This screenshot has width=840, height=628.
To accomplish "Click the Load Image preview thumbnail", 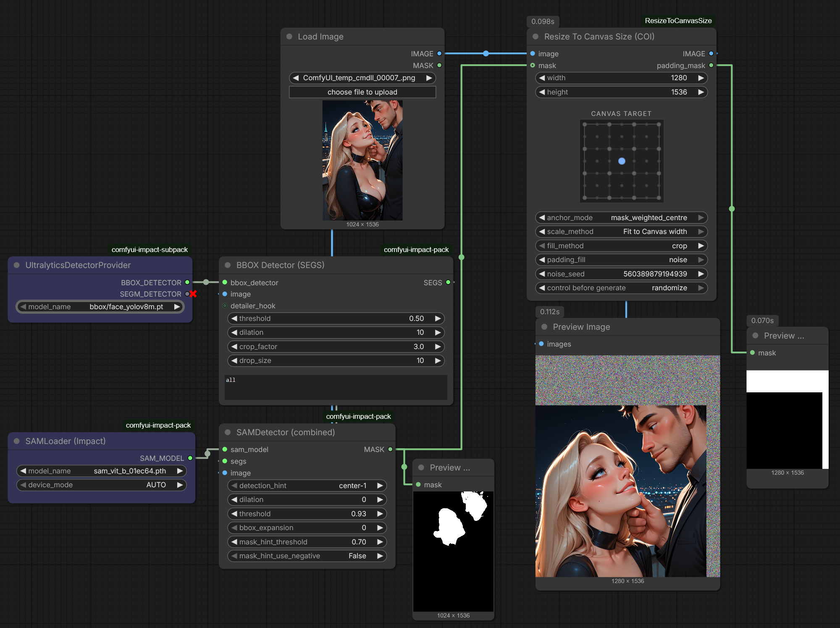I will point(362,160).
